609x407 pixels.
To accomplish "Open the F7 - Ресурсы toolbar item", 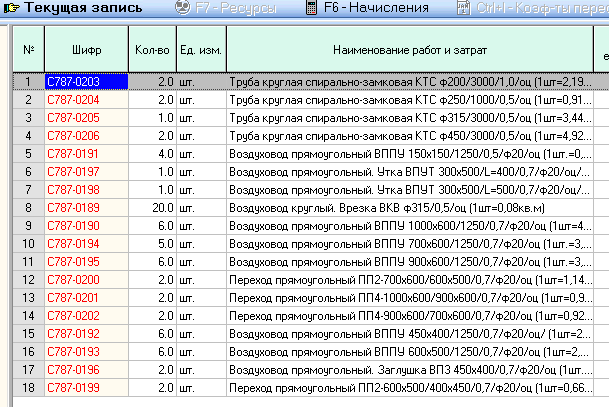I will (226, 7).
